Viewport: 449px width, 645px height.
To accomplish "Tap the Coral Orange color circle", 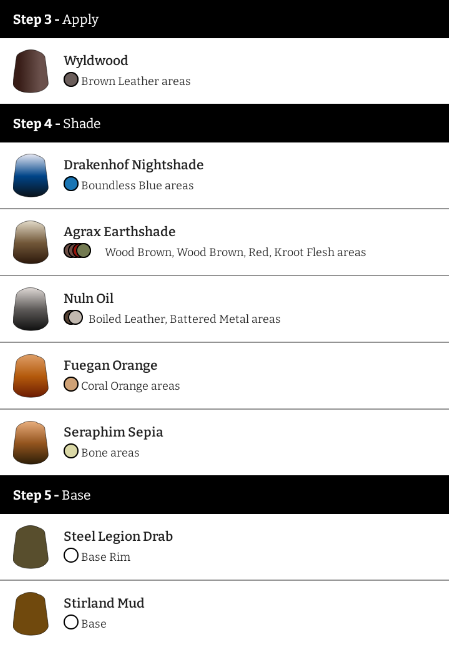I will point(71,385).
